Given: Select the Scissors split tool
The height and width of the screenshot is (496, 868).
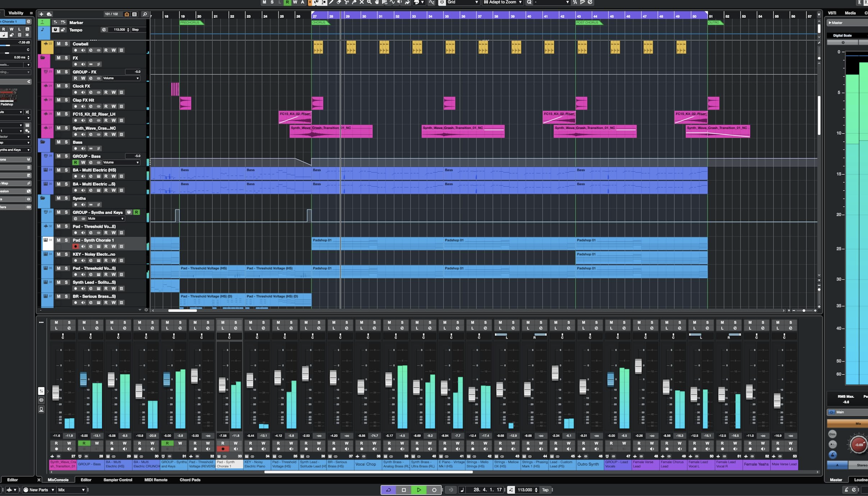Looking at the screenshot, I should tap(347, 2).
